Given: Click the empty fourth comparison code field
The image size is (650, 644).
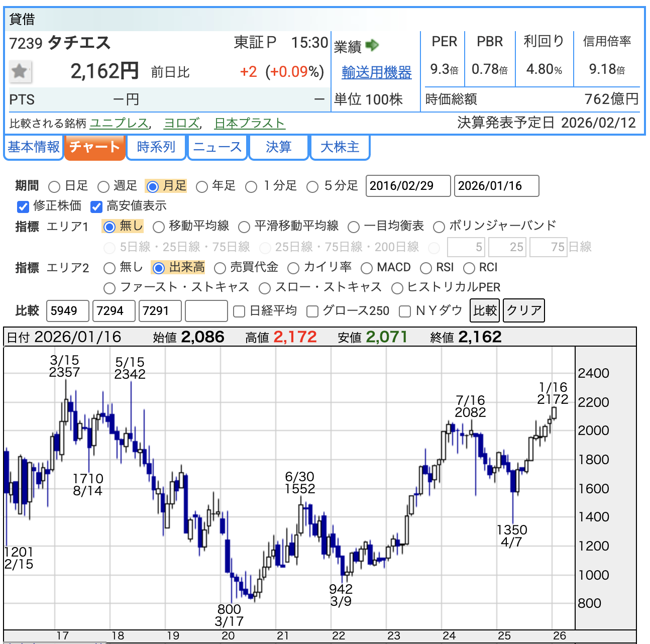Looking at the screenshot, I should [x=206, y=311].
